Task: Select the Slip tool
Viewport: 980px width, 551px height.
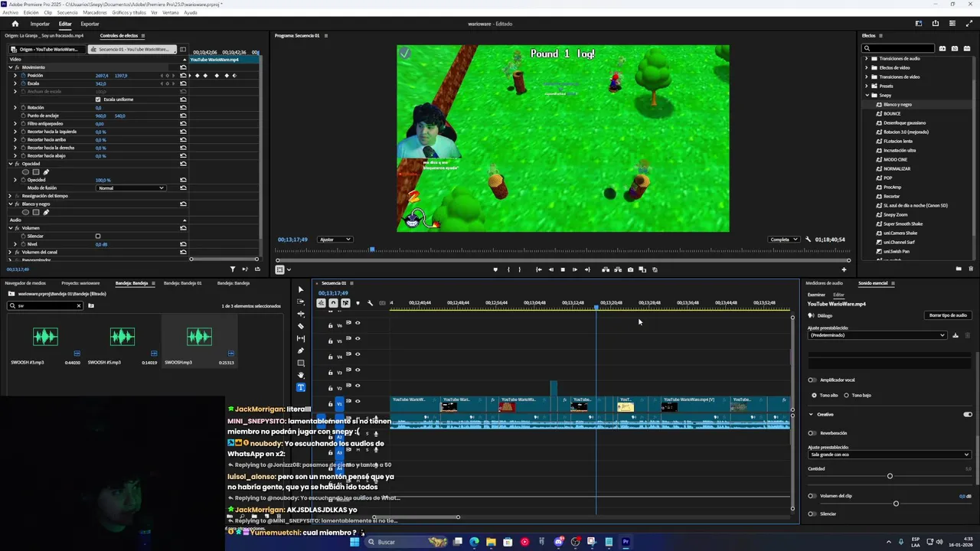Action: pyautogui.click(x=301, y=338)
